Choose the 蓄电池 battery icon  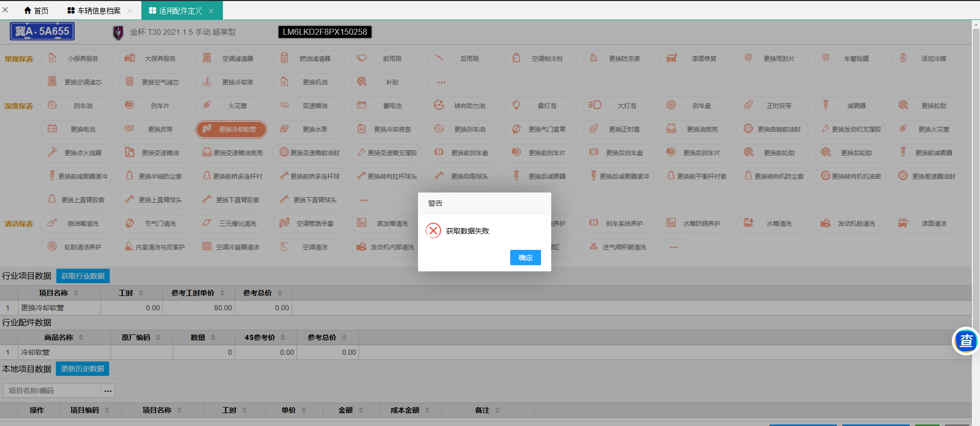click(362, 105)
